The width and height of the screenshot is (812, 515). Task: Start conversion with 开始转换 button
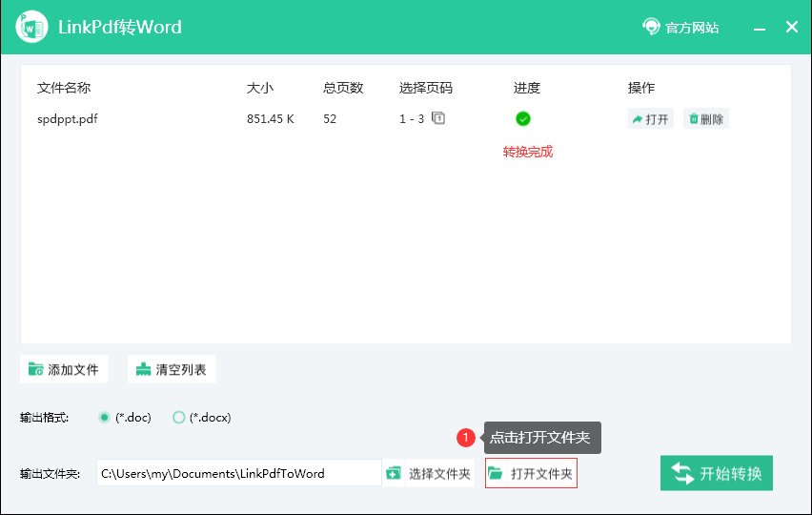click(x=716, y=473)
